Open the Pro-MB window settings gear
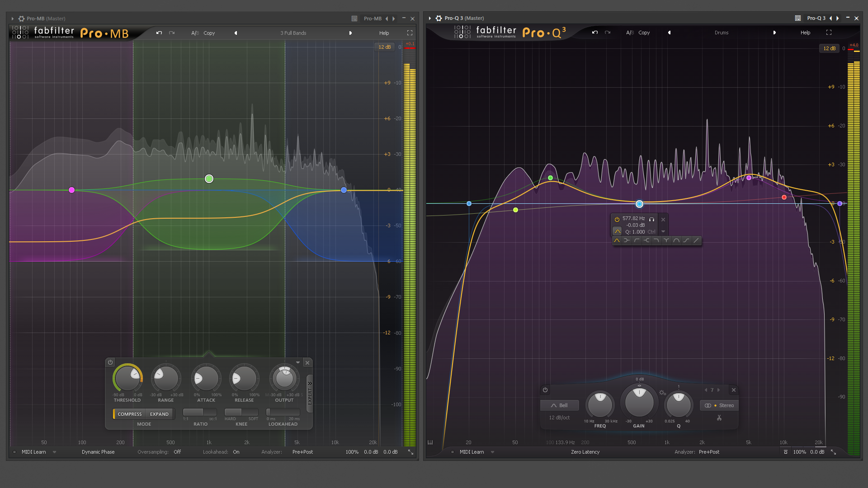This screenshot has width=868, height=488. 21,19
